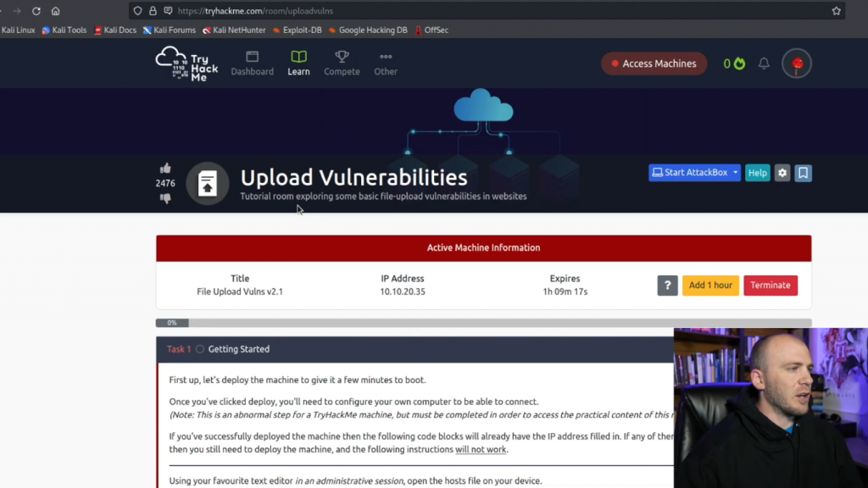868x488 pixels.
Task: Click the question mark machine info button
Action: (667, 286)
